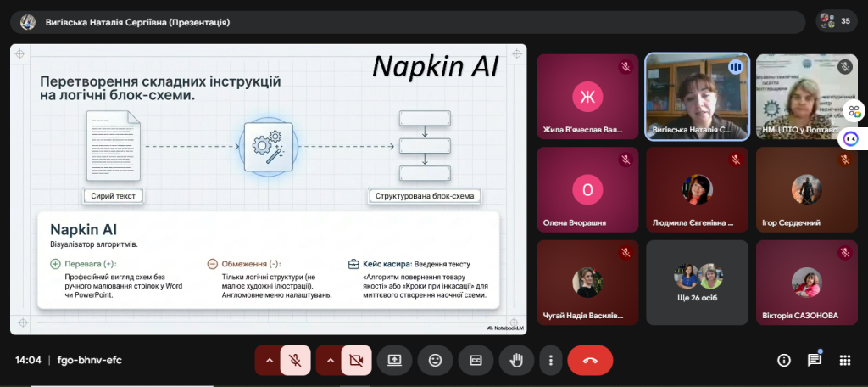Screen dimensions: 868x387
Task: Click the purple face extension icon
Action: 854,138
